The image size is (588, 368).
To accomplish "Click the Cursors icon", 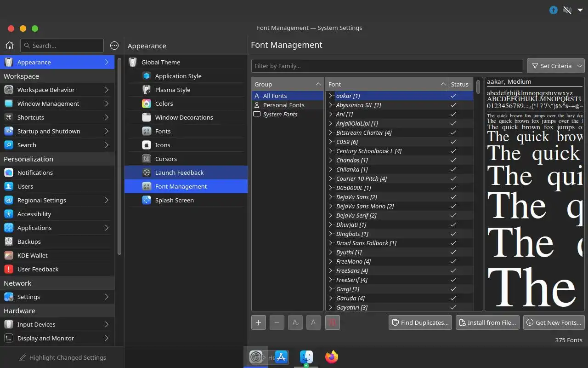I will (x=147, y=159).
